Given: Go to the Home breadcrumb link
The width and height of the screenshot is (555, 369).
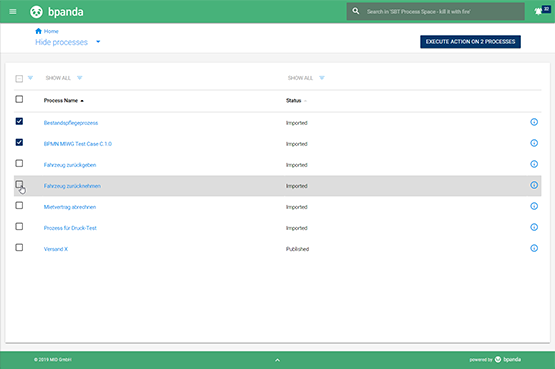Looking at the screenshot, I should (51, 31).
